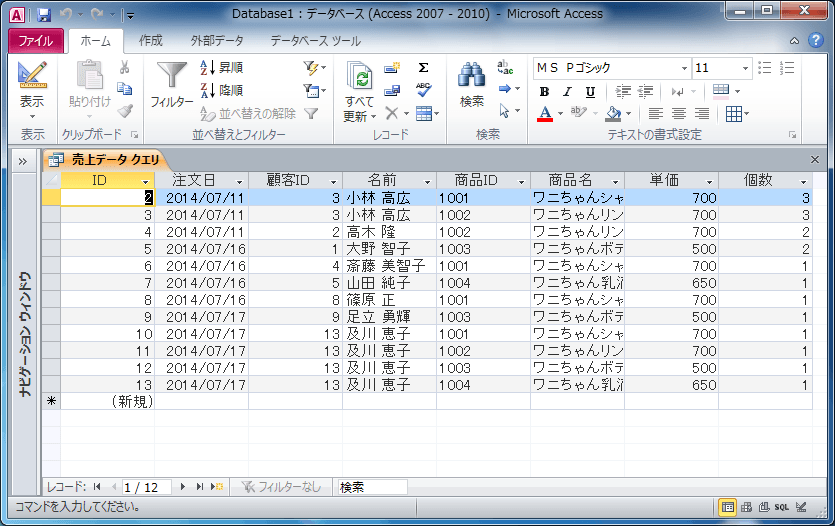Close the 売上データ クエリ object

[814, 160]
